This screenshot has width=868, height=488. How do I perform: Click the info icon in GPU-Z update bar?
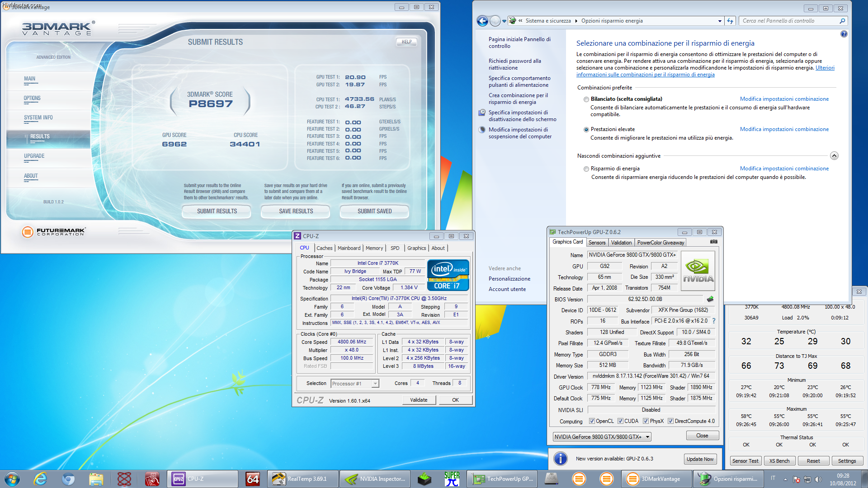tap(561, 459)
